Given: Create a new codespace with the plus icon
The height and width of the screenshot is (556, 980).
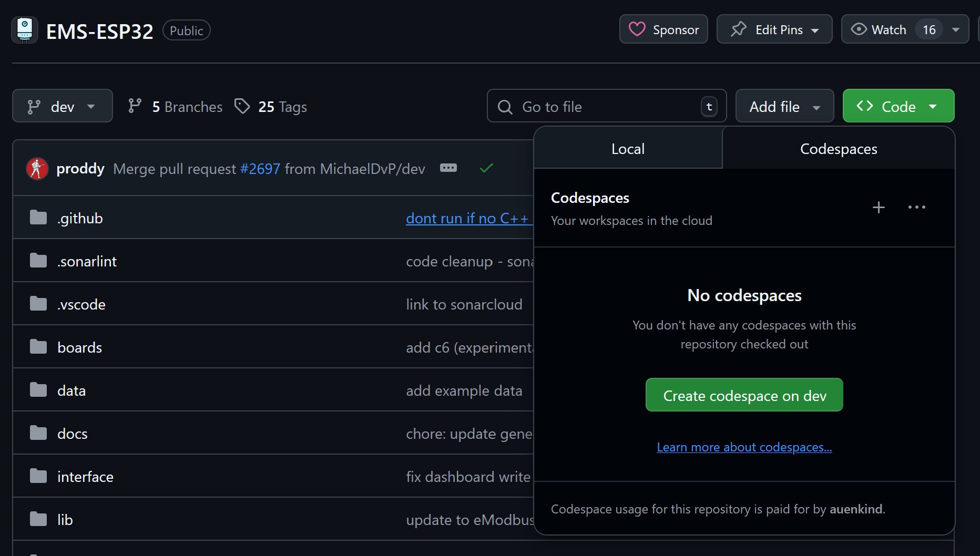Looking at the screenshot, I should tap(879, 207).
